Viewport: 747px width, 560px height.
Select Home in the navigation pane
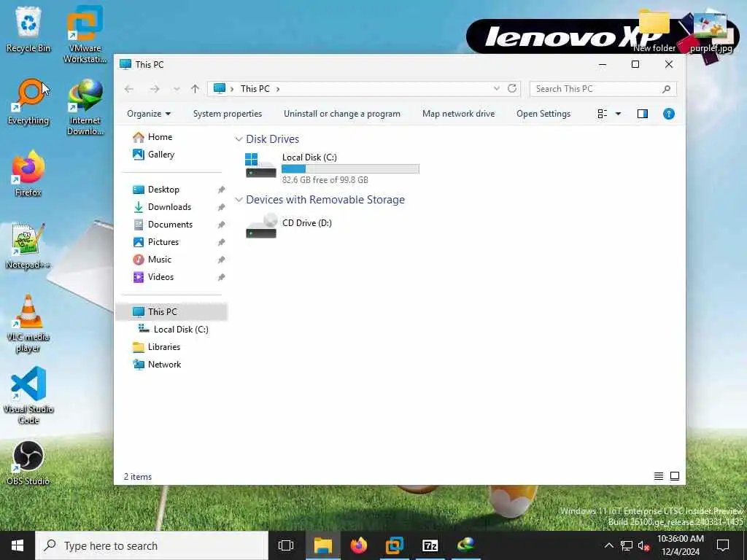click(160, 137)
